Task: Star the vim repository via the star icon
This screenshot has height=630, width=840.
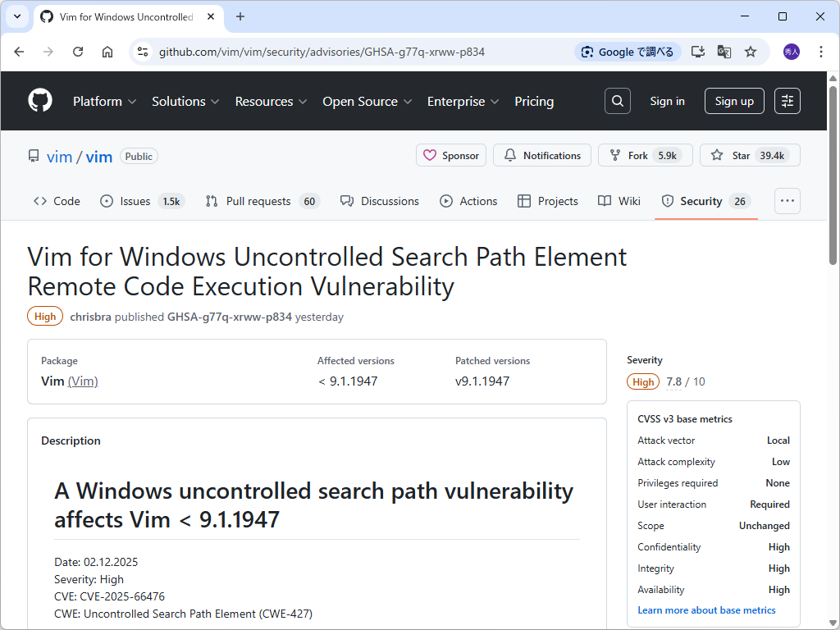Action: [717, 155]
